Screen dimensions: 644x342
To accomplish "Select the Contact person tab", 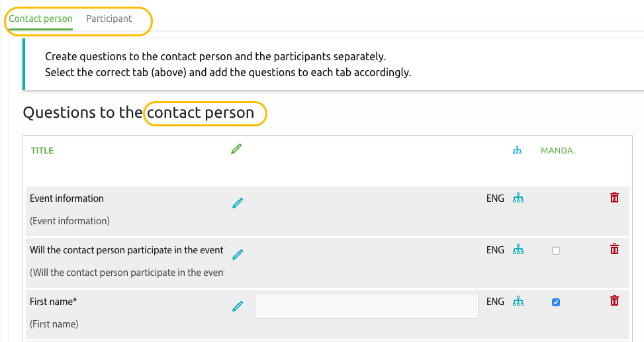I will 40,19.
